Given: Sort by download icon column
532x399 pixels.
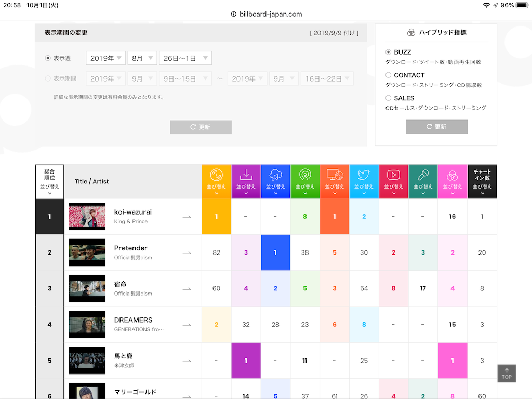Looking at the screenshot, I should click(x=246, y=181).
